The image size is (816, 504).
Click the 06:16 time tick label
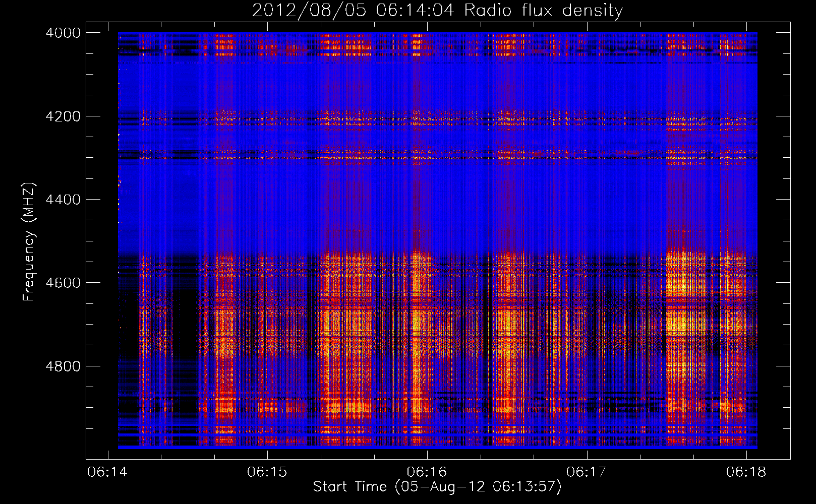click(x=427, y=472)
